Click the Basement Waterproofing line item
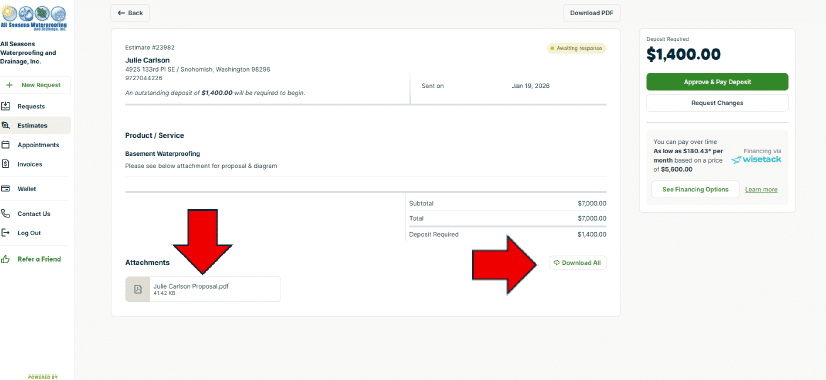 coord(162,154)
